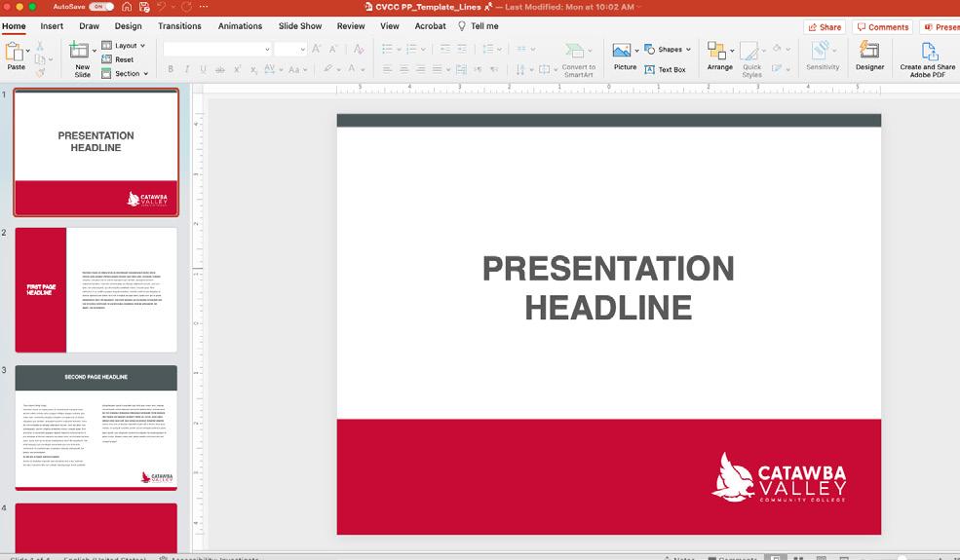Select slide 3 thumbnail Second Page Headline
The height and width of the screenshot is (560, 960).
point(96,428)
